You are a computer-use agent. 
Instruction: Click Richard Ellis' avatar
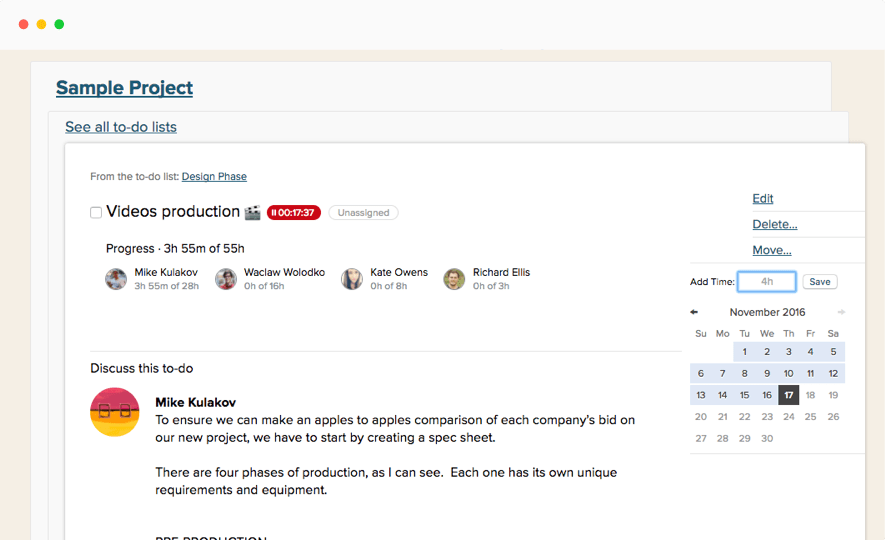[x=454, y=279]
